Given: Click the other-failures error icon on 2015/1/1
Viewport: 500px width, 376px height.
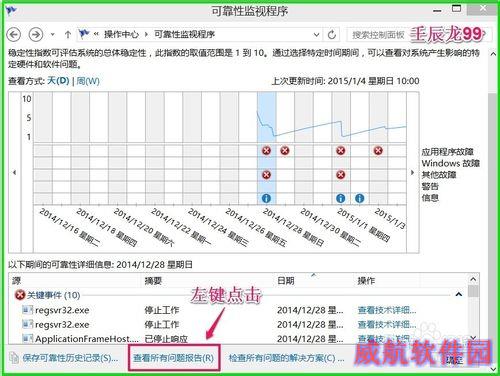Looking at the screenshot, I should (x=340, y=175).
